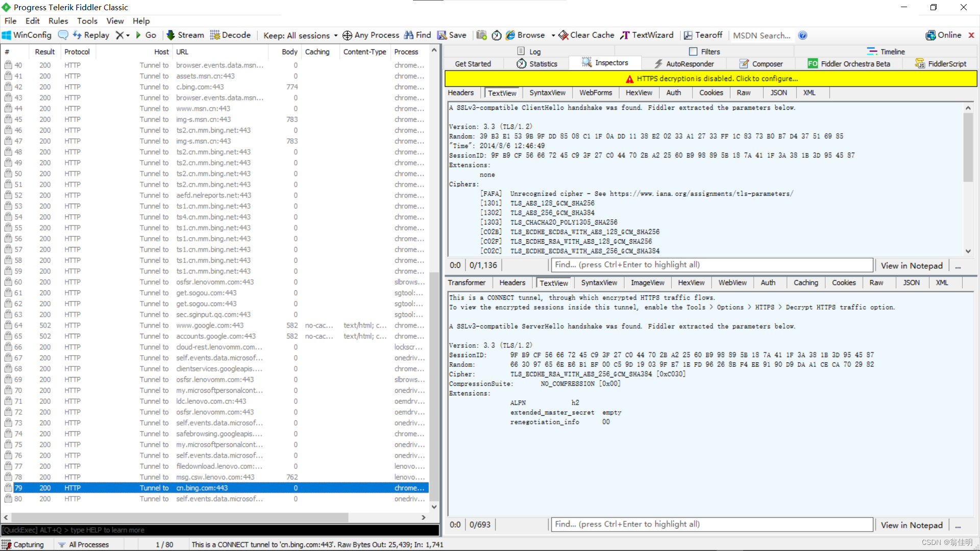This screenshot has height=551, width=980.
Task: Switch to the AutoResponder tab
Action: [684, 64]
